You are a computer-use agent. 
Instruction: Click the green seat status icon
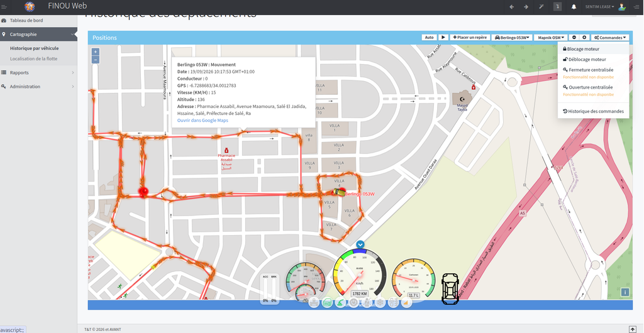tap(340, 303)
